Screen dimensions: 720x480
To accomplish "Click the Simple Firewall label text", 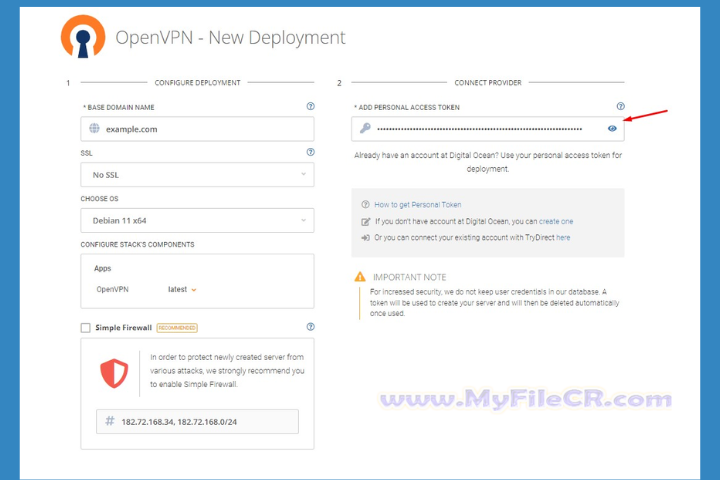I will pos(124,328).
